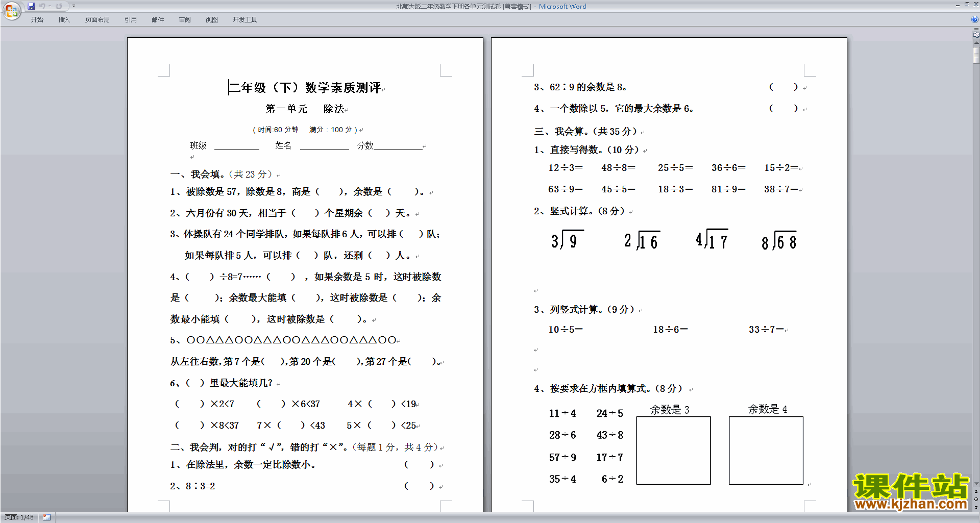Viewport: 980px width, 523px height.
Task: Click macro recording icon in status bar
Action: (x=46, y=517)
